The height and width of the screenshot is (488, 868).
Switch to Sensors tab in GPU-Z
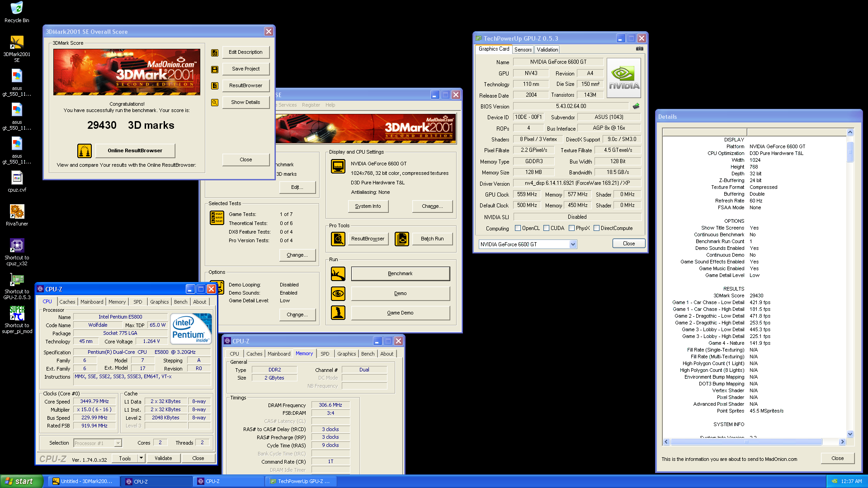[x=523, y=50]
